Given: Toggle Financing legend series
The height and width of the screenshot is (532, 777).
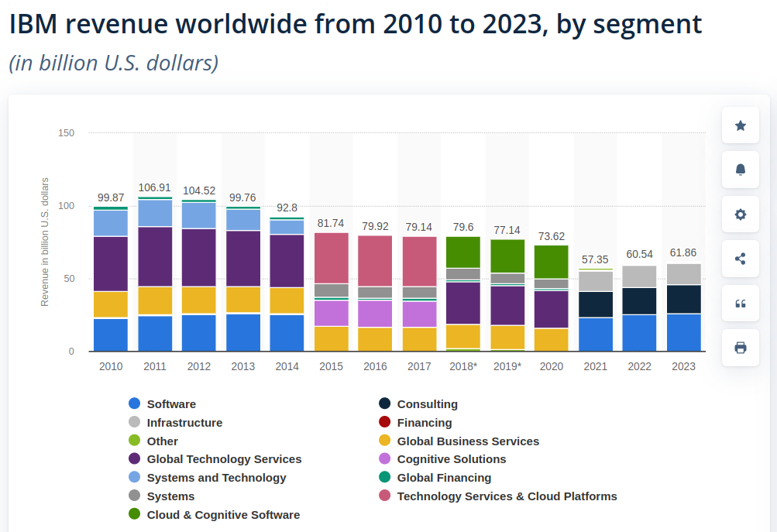Looking at the screenshot, I should point(415,423).
